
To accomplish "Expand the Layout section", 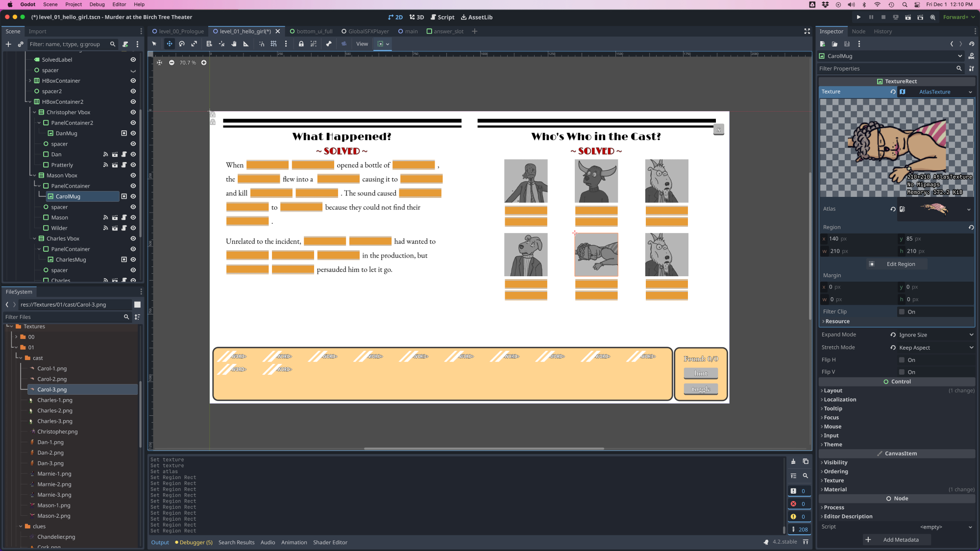I will pos(833,391).
